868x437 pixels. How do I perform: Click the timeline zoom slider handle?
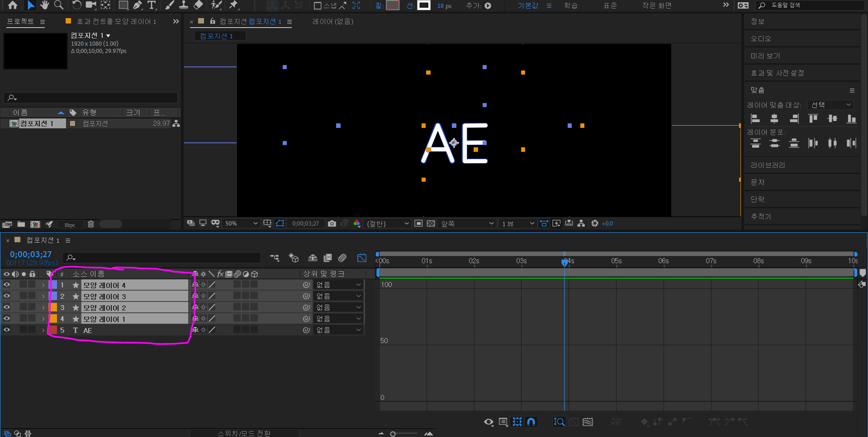(393, 434)
